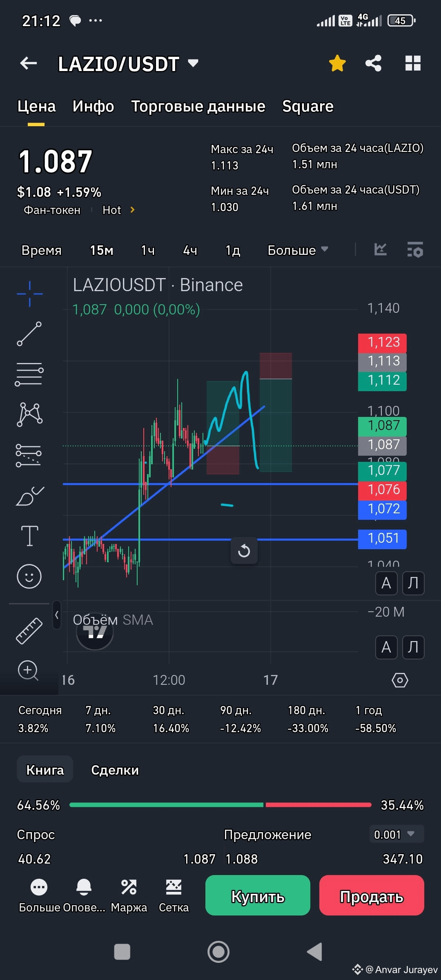Select the Время chart interval
441x980 pixels.
[41, 250]
